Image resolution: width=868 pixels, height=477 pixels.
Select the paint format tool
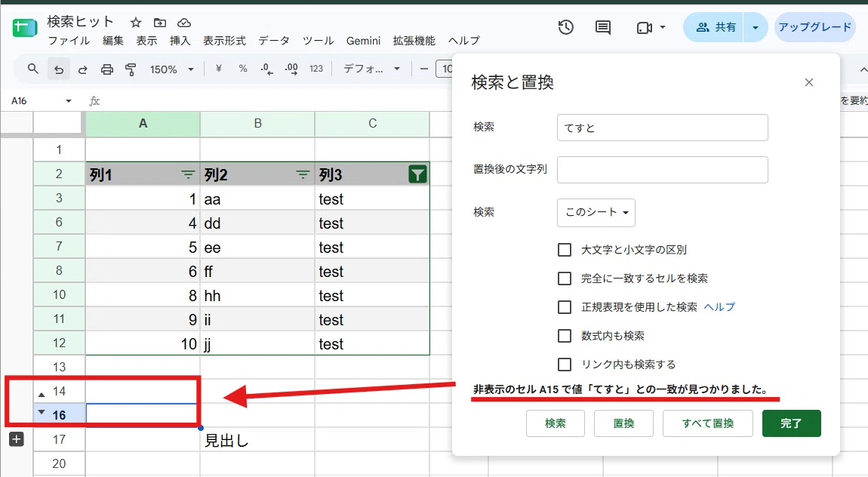tap(131, 69)
